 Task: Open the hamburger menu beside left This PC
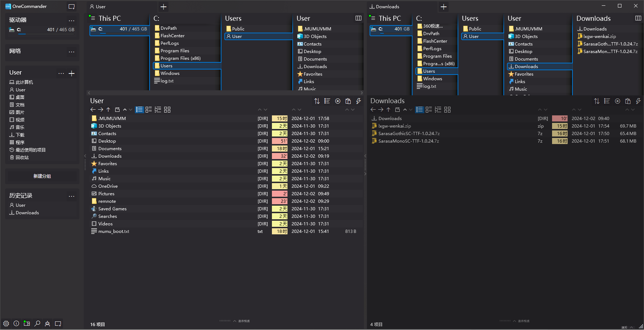(93, 18)
